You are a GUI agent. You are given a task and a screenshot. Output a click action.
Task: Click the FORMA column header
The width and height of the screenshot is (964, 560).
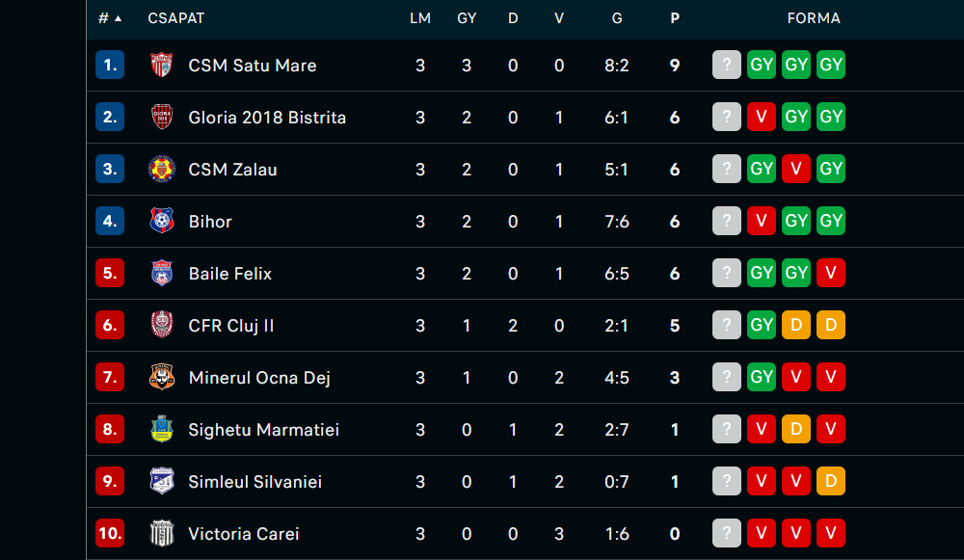coord(814,18)
